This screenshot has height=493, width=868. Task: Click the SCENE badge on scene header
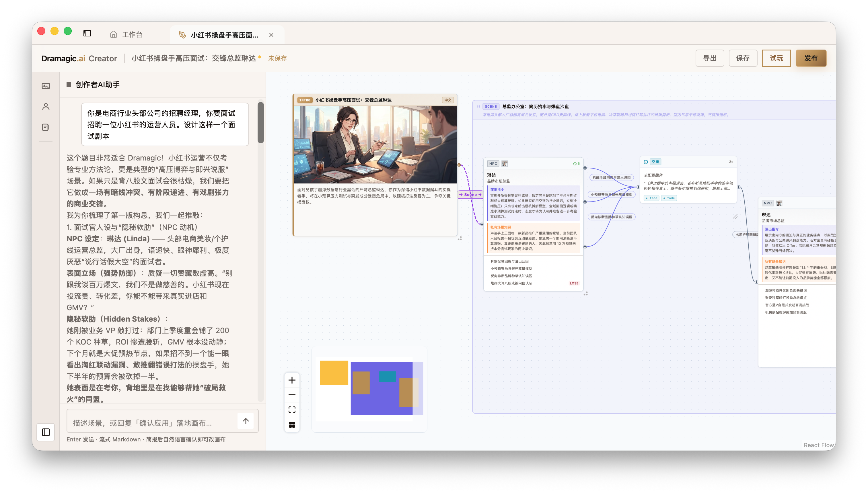(491, 106)
